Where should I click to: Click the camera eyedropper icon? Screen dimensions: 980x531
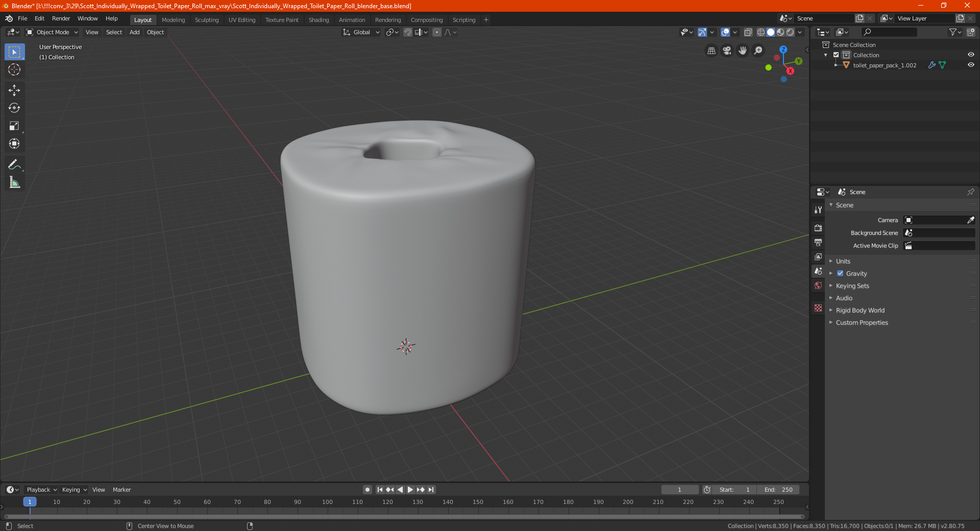point(970,220)
